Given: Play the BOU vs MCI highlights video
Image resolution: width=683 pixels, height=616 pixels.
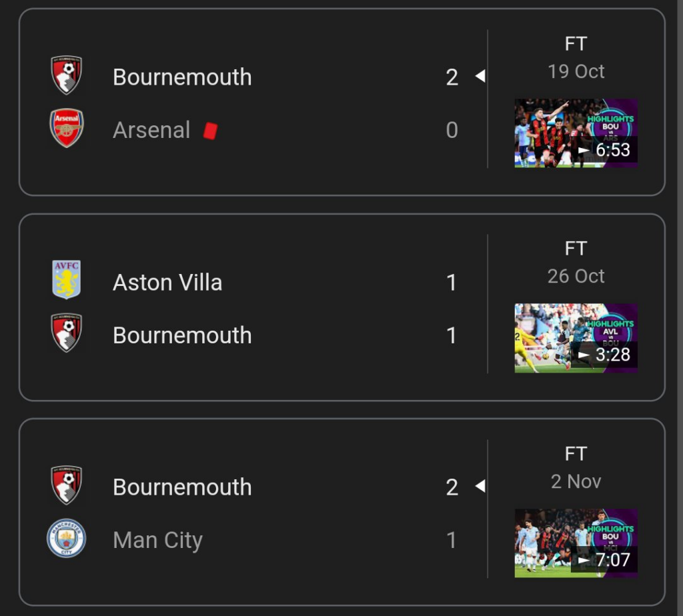Looking at the screenshot, I should tap(576, 543).
